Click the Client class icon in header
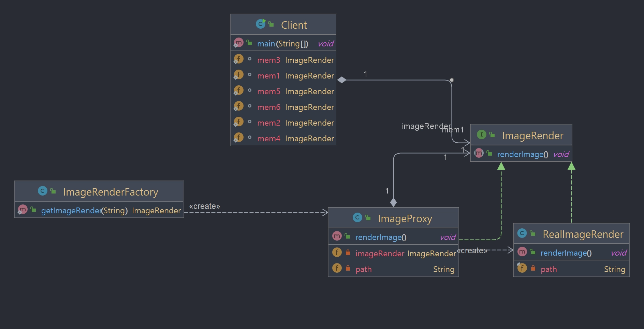This screenshot has height=329, width=644. click(261, 24)
